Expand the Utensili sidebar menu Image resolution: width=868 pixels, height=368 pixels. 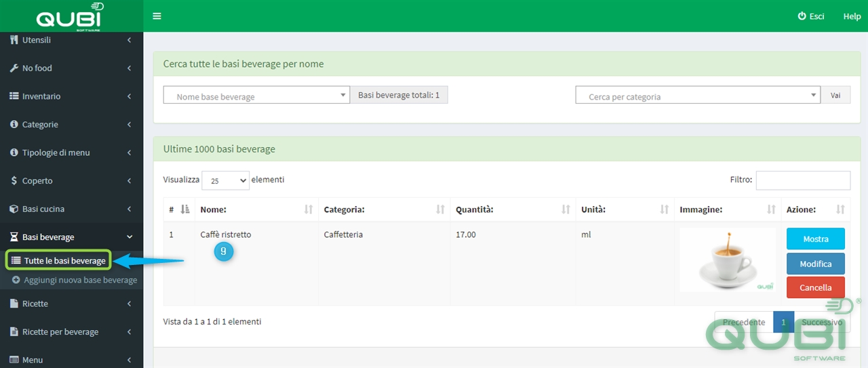[x=71, y=40]
